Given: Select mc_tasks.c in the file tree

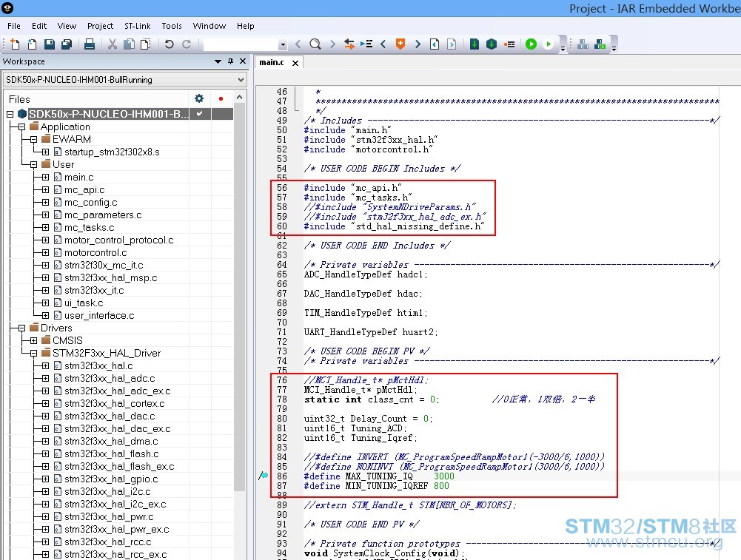Looking at the screenshot, I should (90, 228).
